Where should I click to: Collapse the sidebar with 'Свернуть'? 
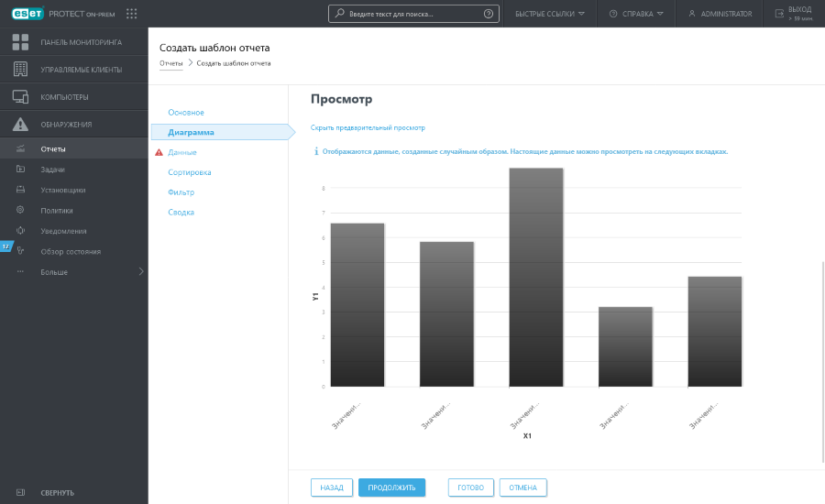click(x=57, y=492)
